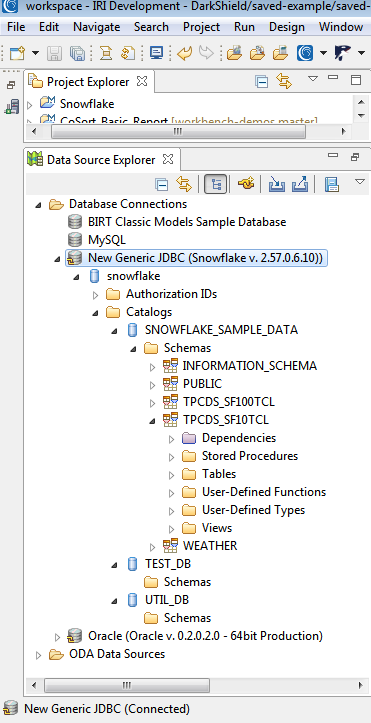Select the UTIL_DB catalog

[x=167, y=599]
